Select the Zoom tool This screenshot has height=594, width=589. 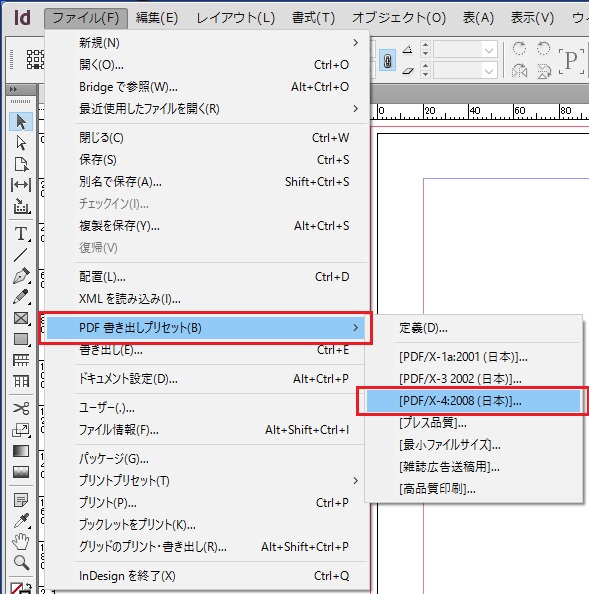coord(21,563)
